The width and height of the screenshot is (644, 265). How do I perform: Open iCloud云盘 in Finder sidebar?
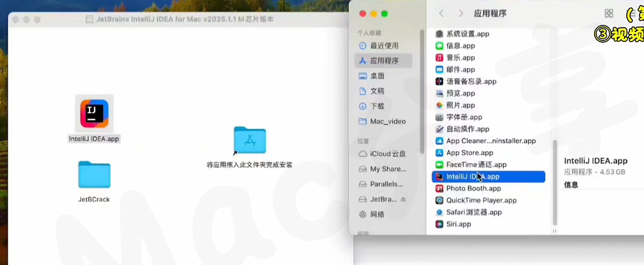[382, 154]
